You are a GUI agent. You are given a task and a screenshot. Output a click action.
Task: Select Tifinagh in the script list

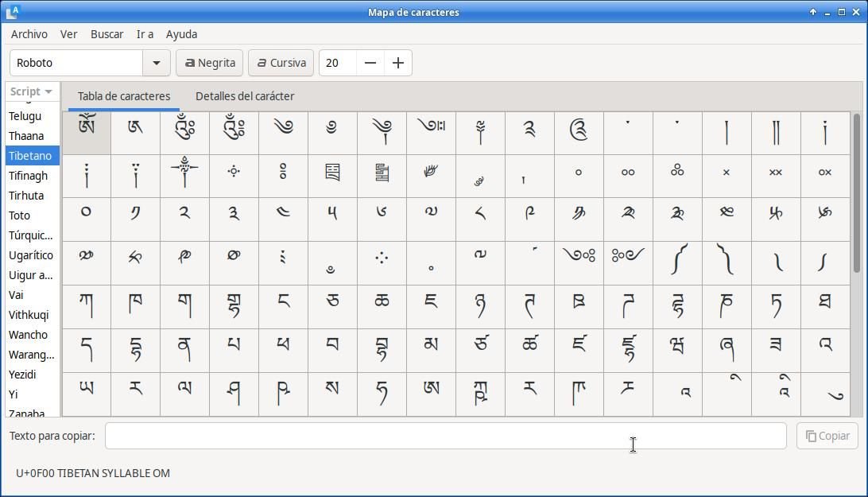coord(29,176)
